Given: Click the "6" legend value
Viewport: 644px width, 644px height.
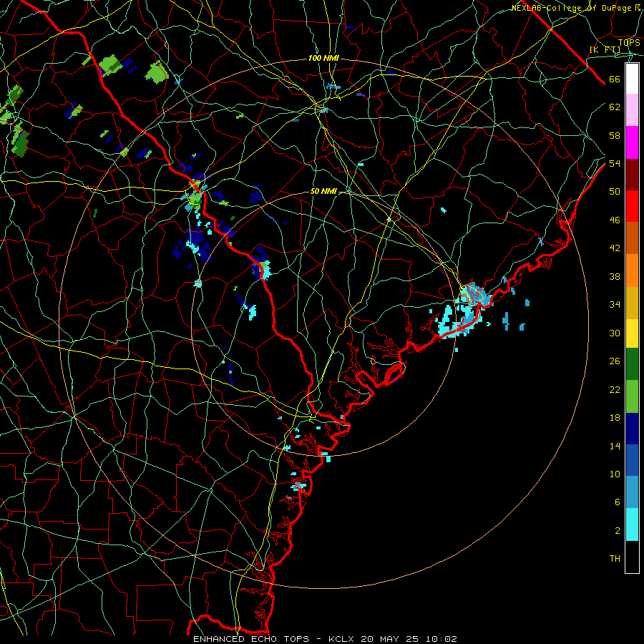Looking at the screenshot, I should click(x=617, y=502).
